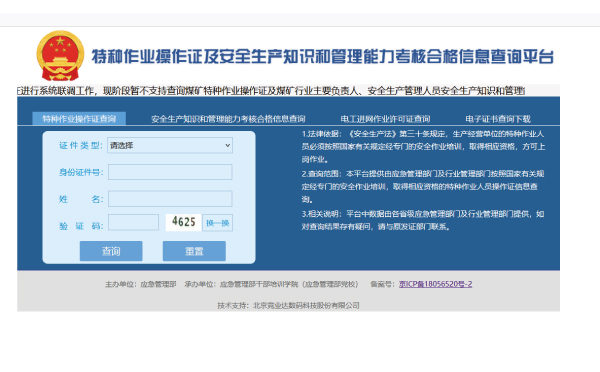
Task: Submit with the 查询 button
Action: (111, 251)
